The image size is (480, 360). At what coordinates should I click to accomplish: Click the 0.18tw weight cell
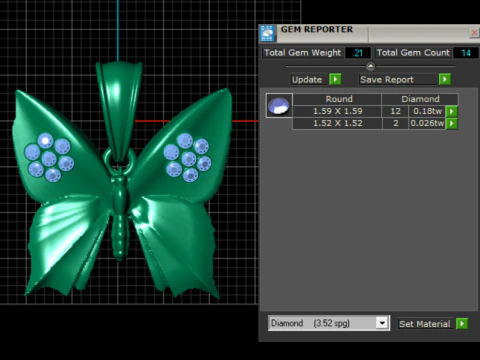click(427, 111)
